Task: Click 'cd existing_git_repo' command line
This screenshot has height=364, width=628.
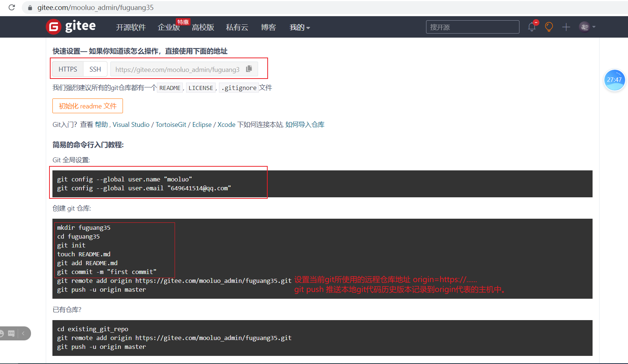Action: click(93, 329)
